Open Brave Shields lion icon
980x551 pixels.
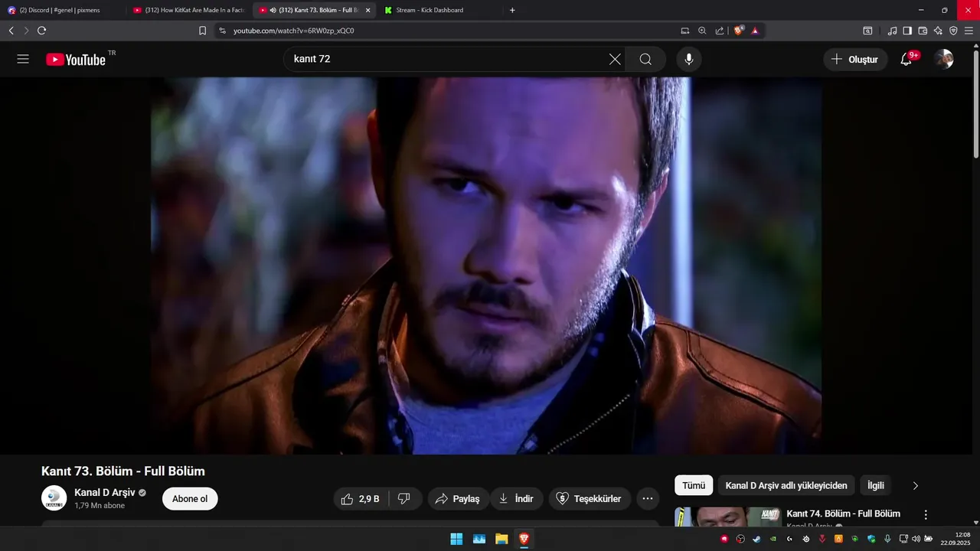pos(739,31)
